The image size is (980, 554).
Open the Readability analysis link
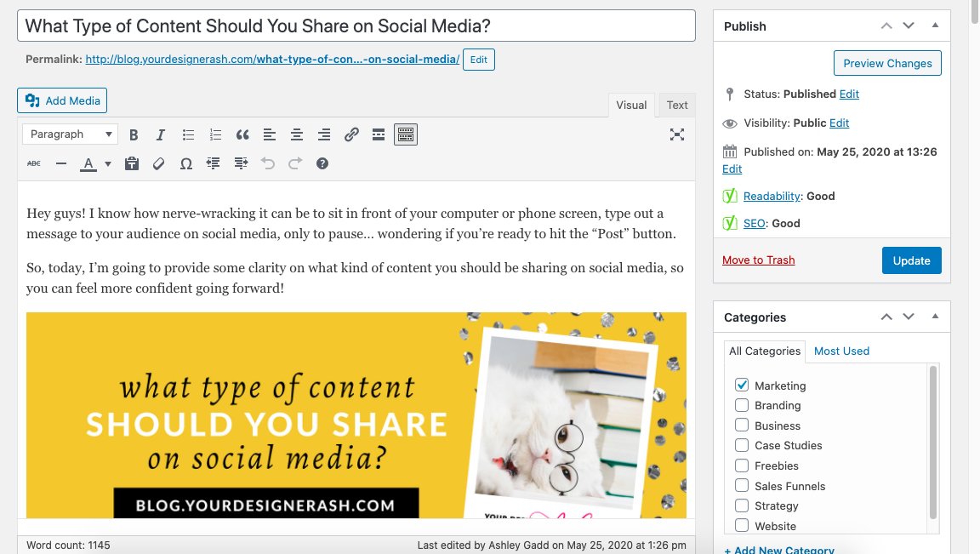coord(772,197)
